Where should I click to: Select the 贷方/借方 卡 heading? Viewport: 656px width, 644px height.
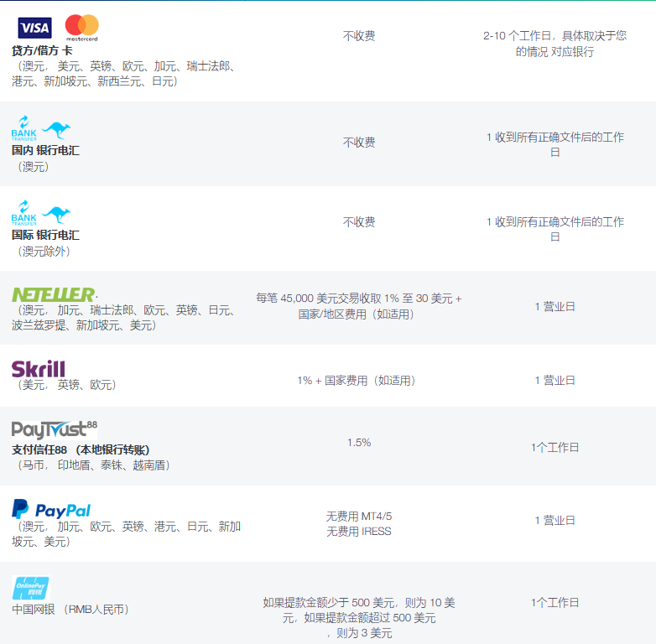pos(42,50)
